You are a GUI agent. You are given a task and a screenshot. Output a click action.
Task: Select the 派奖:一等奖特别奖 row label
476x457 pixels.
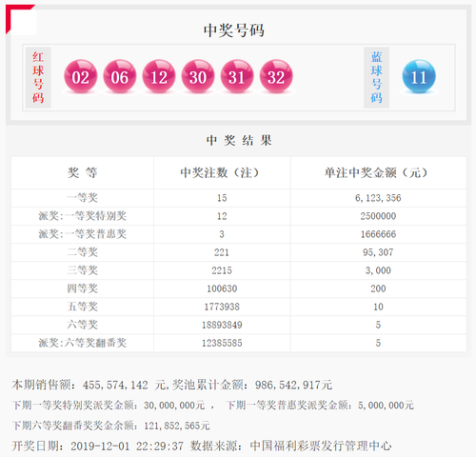point(83,216)
